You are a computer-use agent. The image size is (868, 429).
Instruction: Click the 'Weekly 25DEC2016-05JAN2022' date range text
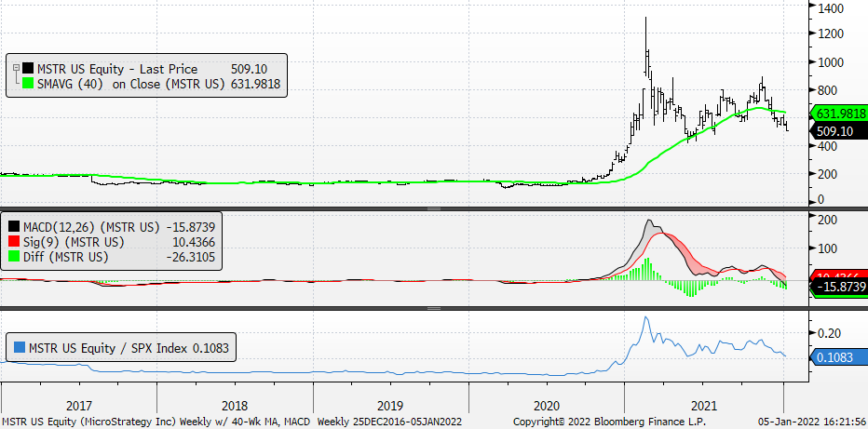coord(389,422)
